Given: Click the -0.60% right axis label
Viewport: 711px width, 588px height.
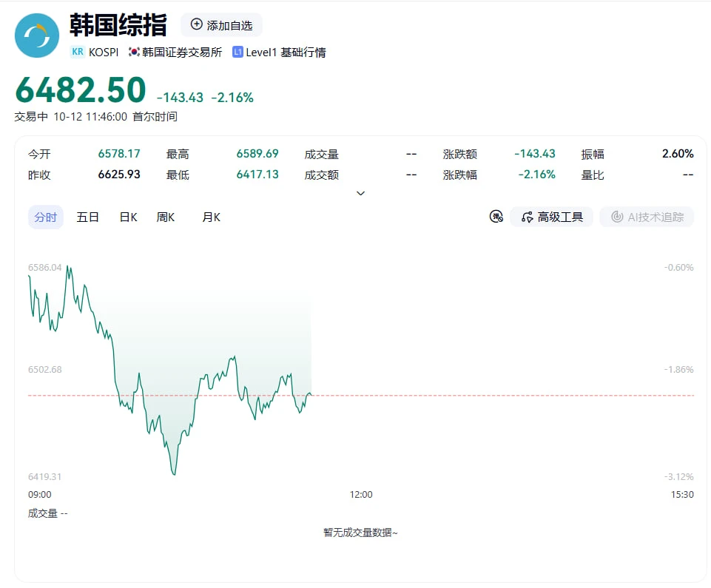Looking at the screenshot, I should [x=678, y=268].
